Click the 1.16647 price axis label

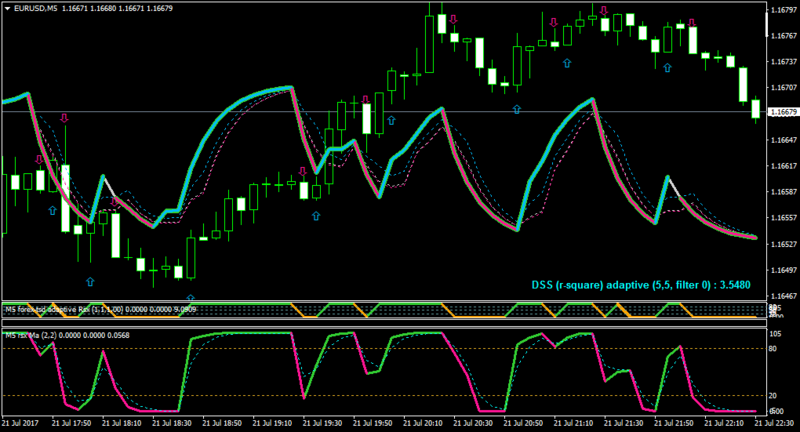tap(784, 140)
